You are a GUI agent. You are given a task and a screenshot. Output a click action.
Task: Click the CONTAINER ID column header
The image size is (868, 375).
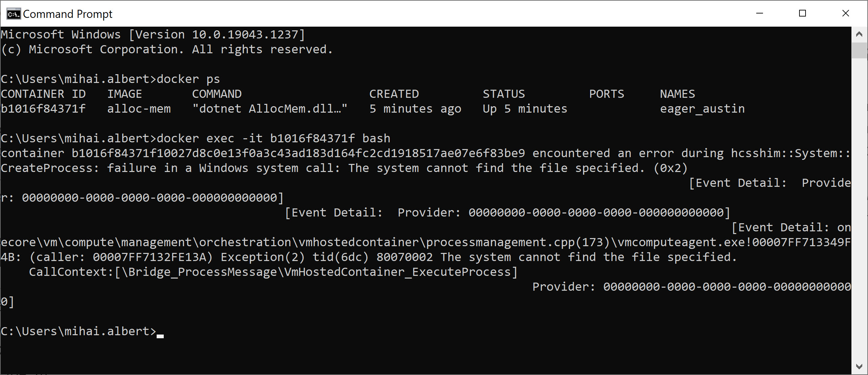43,94
